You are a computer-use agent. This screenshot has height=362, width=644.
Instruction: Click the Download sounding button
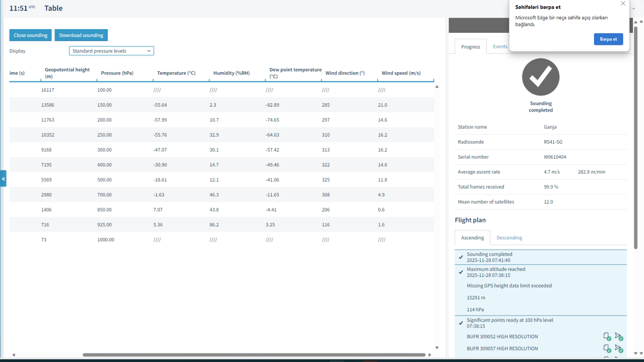tap(81, 35)
